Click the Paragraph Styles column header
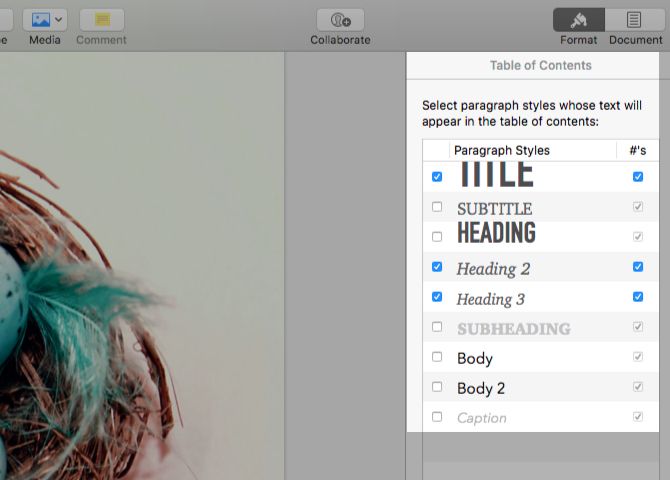This screenshot has height=480, width=670. [x=502, y=150]
